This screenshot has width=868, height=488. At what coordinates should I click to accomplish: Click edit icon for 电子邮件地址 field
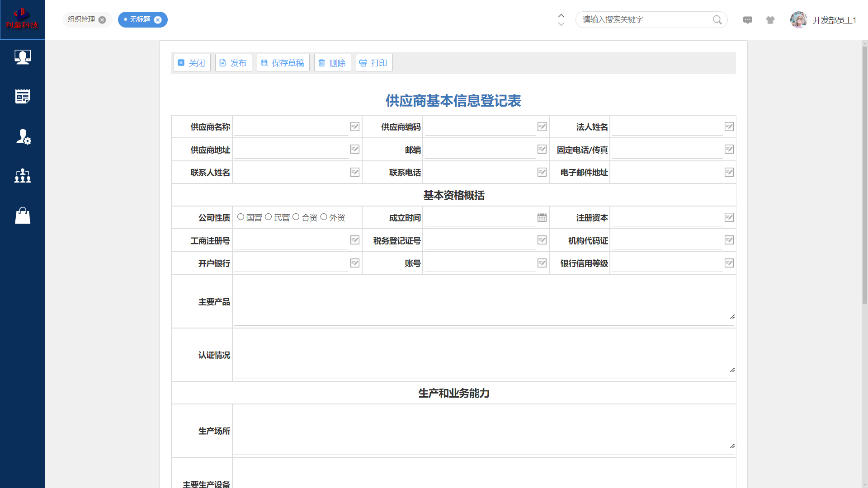(729, 172)
